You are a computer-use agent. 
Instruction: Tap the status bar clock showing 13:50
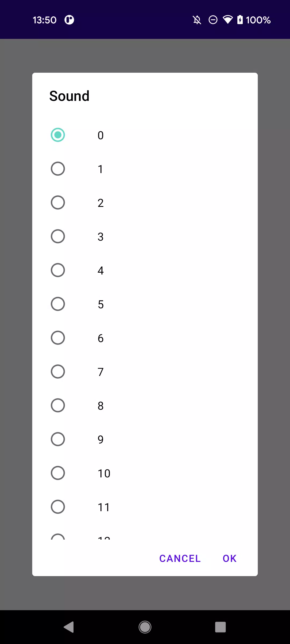(45, 20)
